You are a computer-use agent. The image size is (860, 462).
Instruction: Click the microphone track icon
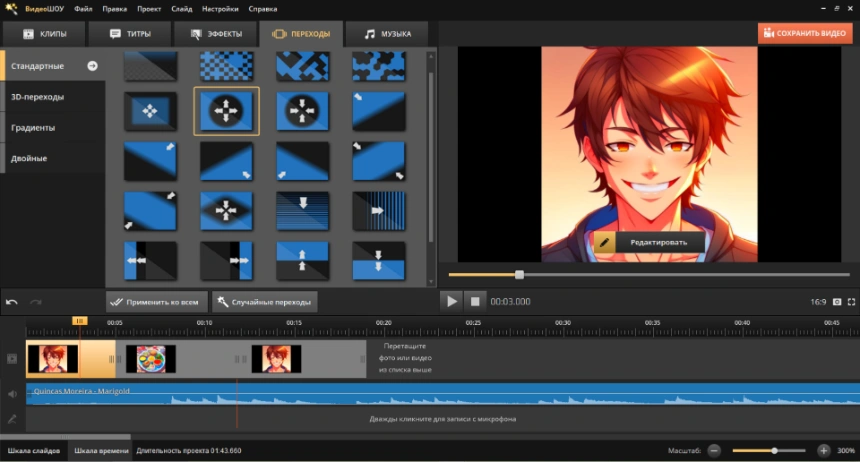[x=12, y=419]
